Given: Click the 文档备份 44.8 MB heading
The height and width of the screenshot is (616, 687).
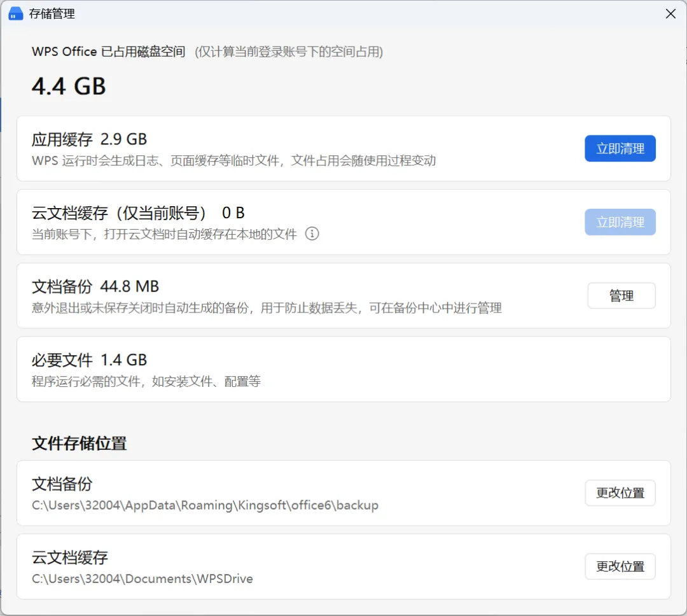Looking at the screenshot, I should tap(95, 287).
